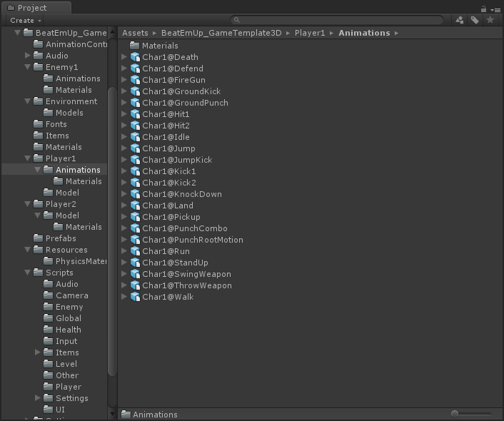Click scroll down arrow of folder tree

tap(112, 415)
